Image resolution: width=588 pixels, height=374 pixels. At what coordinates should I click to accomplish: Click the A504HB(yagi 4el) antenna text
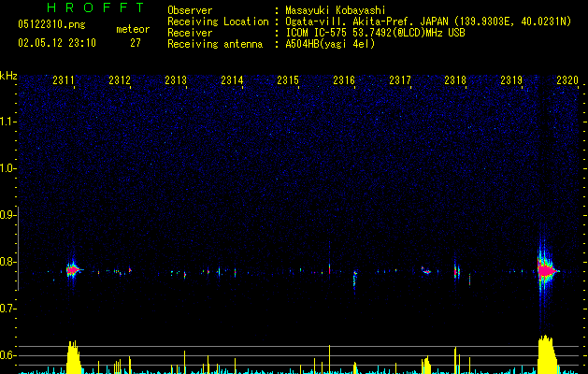(x=330, y=44)
